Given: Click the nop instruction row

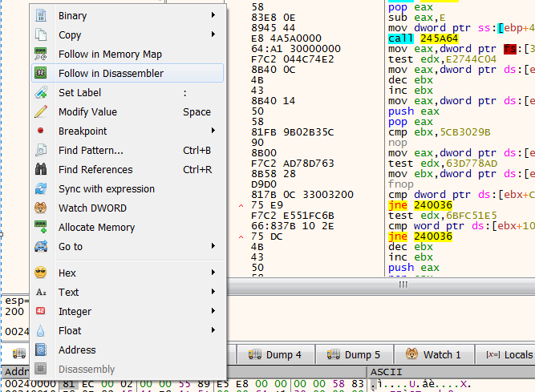Looking at the screenshot, I should [398, 143].
